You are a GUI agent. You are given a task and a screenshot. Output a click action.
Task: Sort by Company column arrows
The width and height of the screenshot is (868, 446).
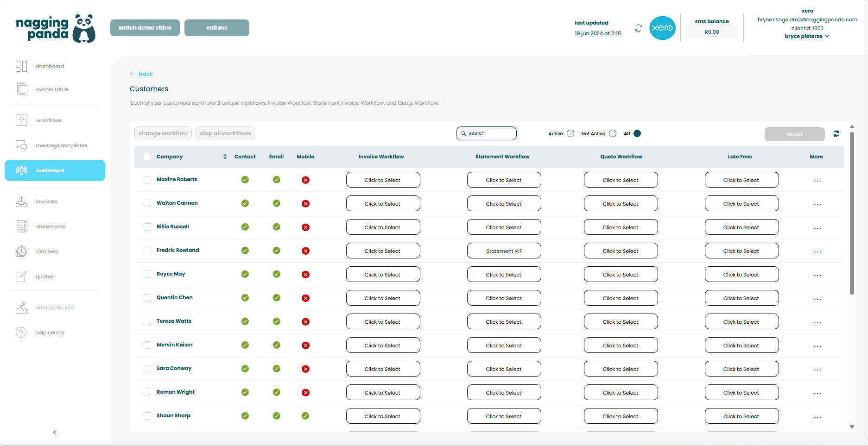(225, 157)
